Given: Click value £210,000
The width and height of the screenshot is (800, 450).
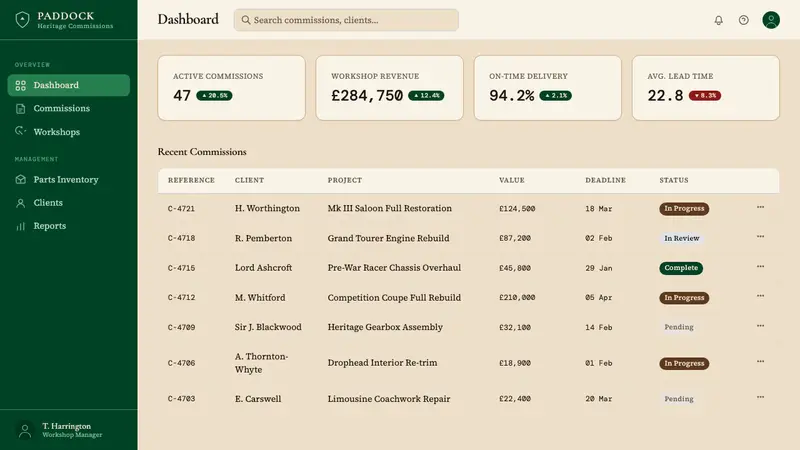Looking at the screenshot, I should pos(517,297).
